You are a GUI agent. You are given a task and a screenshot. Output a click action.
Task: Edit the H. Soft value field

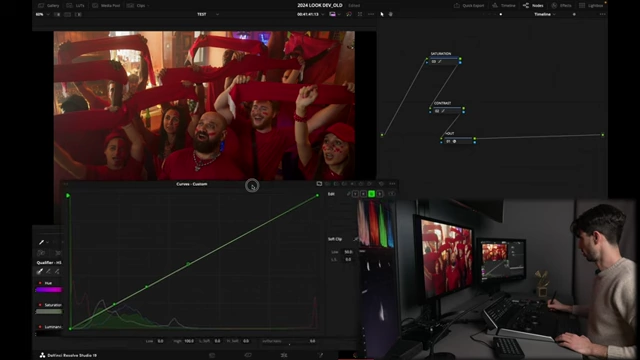[x=246, y=341]
